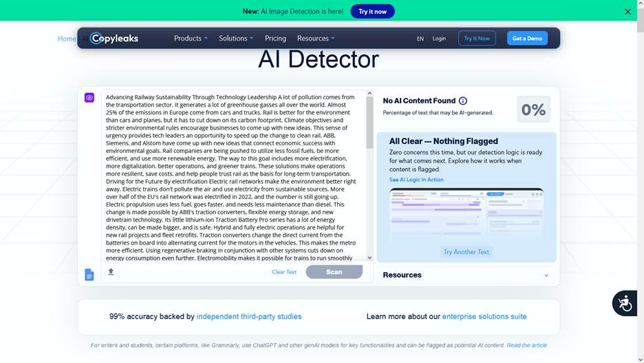Viewport: 644px width, 363px height.
Task: Click Try it now in banner
Action: [372, 12]
